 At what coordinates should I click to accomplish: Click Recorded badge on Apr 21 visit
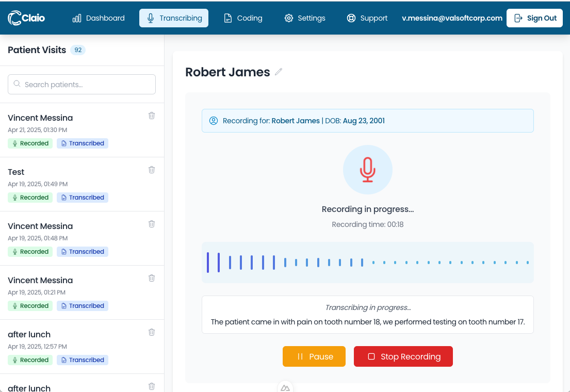pos(30,143)
